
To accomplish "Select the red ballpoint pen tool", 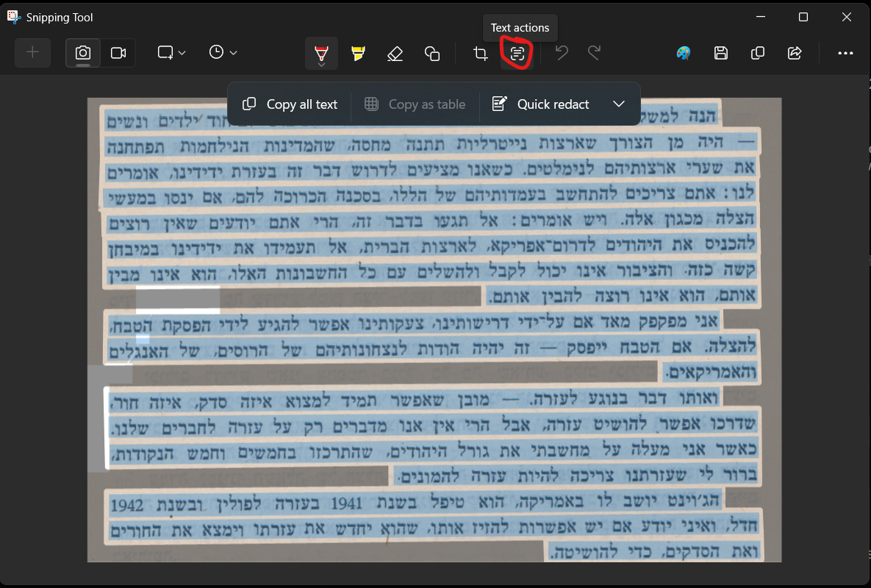I will (321, 52).
